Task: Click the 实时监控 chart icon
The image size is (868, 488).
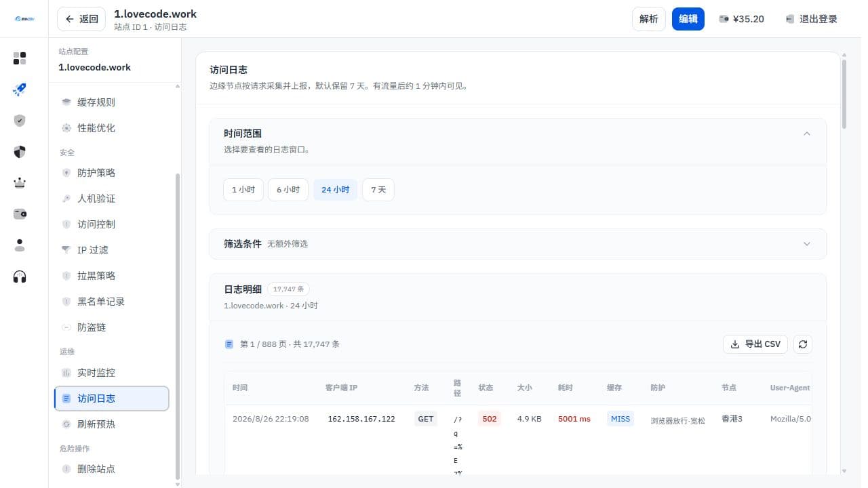Action: coord(66,373)
